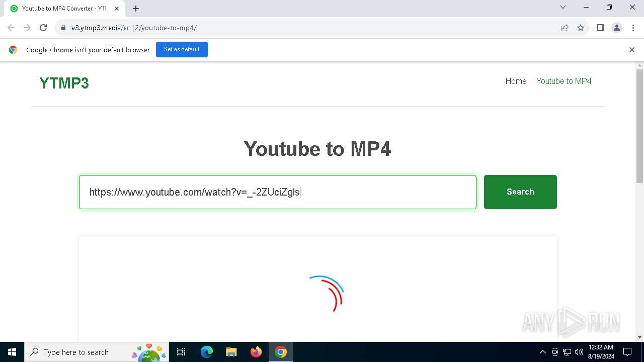This screenshot has width=644, height=362.
Task: Open the taskbar clock and date
Action: tap(601, 352)
